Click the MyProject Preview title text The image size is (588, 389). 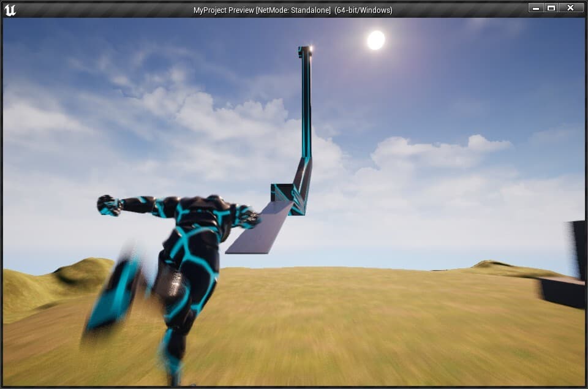(293, 10)
